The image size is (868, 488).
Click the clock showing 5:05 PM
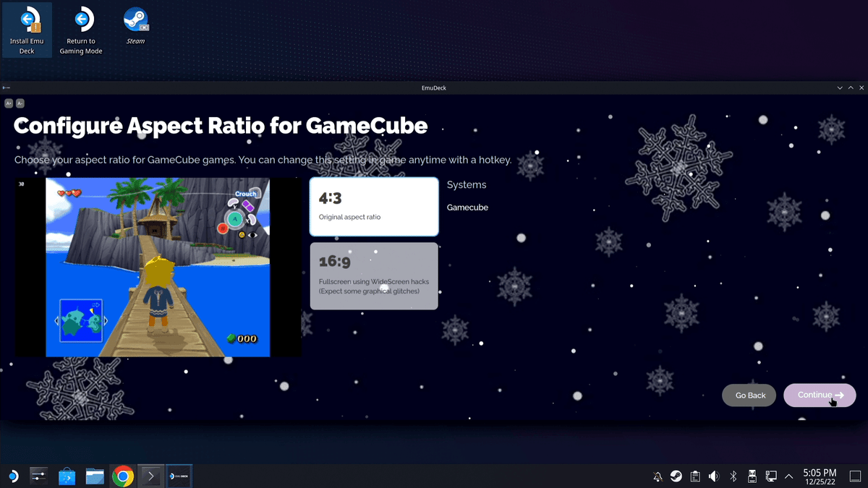point(820,476)
